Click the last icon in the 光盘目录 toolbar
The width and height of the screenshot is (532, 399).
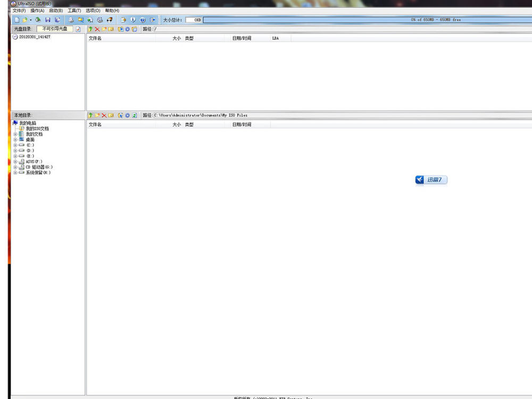pyautogui.click(x=135, y=29)
